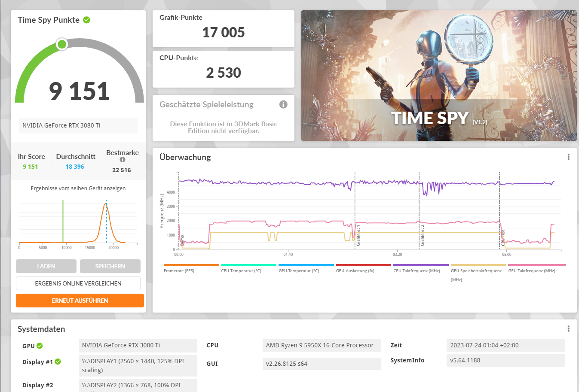The image size is (579, 392).
Task: Click the green checkmark next to Time Spy Punkte
Action: [86, 20]
